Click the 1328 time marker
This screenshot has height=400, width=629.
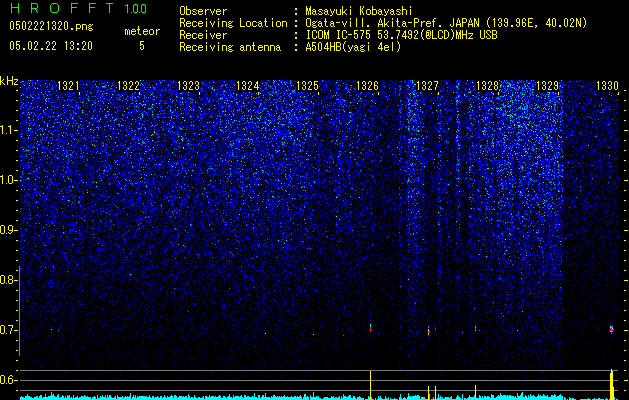coord(487,86)
